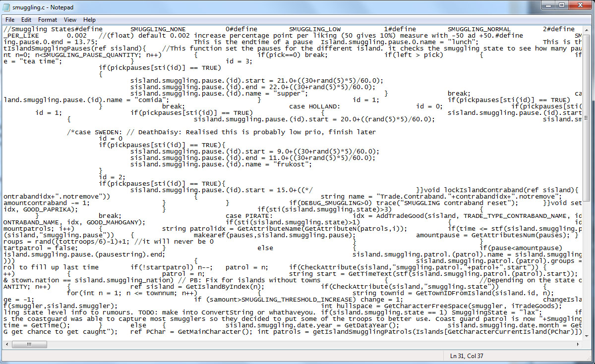Minimize the Notepad window
Viewport: 595px width, 364px height.
coord(547,5)
